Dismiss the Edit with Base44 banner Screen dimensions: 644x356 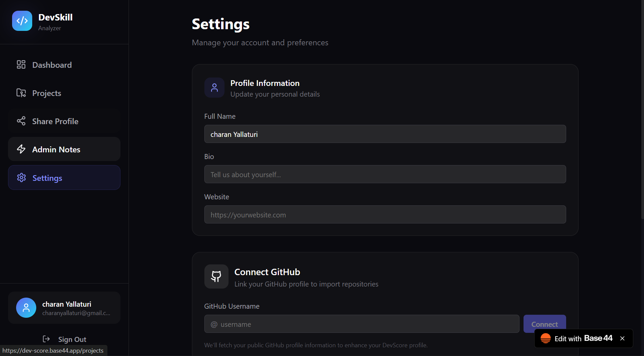(x=622, y=338)
